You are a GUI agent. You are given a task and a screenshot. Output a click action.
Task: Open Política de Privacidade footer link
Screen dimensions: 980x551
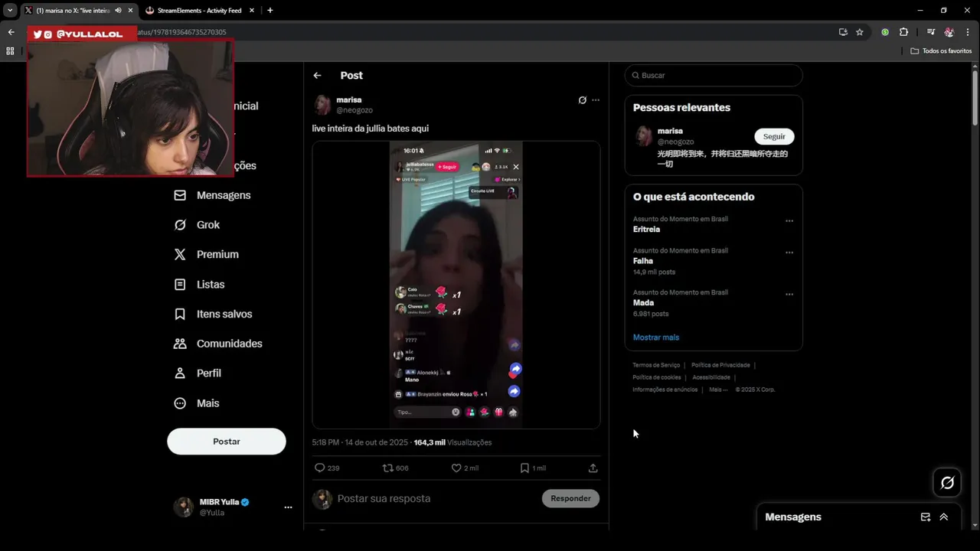720,365
